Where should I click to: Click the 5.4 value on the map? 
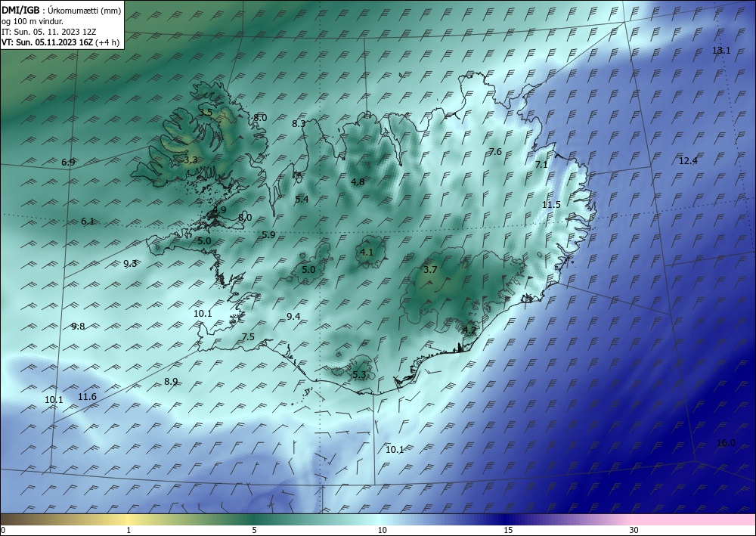[x=302, y=199]
